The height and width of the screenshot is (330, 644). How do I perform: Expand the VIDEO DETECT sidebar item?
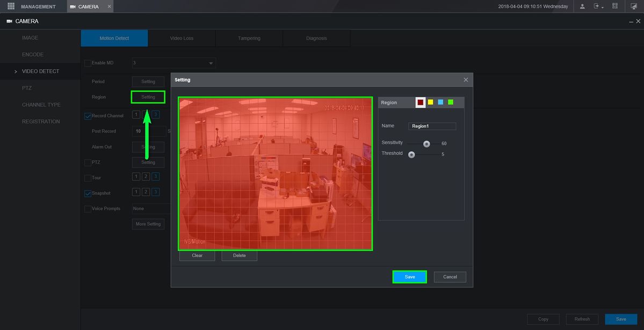tap(40, 71)
